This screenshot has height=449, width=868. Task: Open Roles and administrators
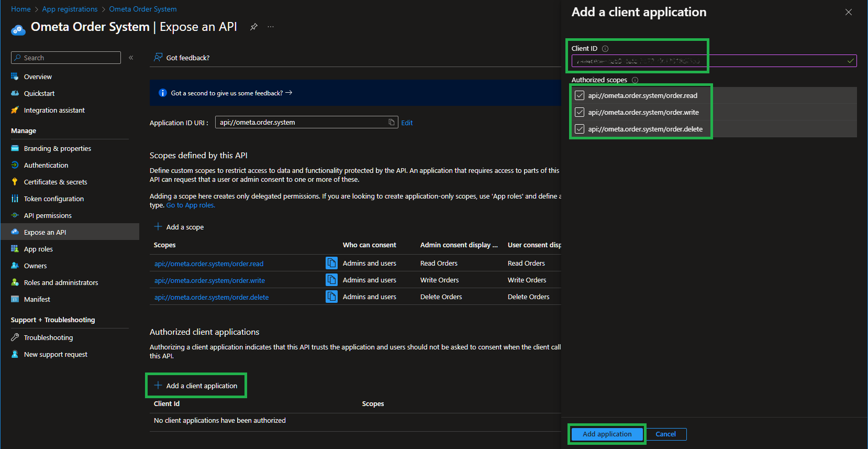point(61,282)
